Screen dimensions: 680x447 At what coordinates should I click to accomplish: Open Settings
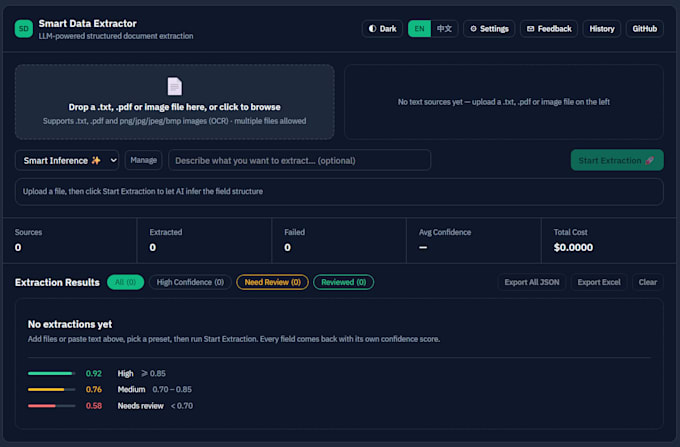pyautogui.click(x=489, y=29)
